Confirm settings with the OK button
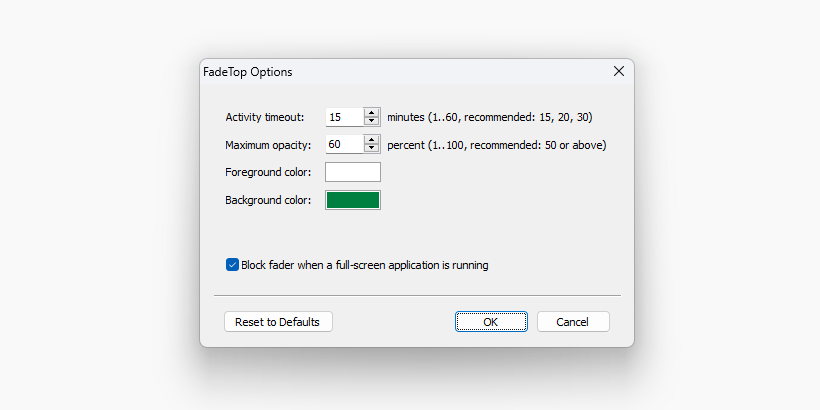Screen dimensions: 820x410 click(491, 322)
